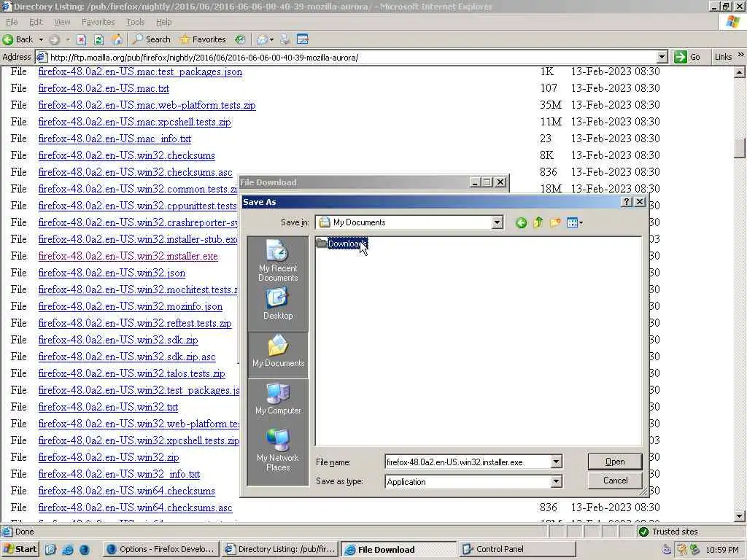
Task: Open the Favorites pane in toolbar
Action: (x=203, y=39)
